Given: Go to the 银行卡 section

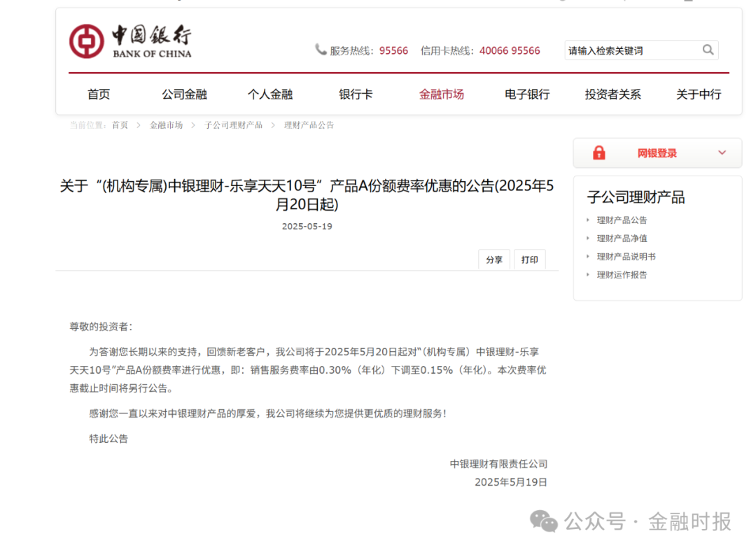Looking at the screenshot, I should (356, 94).
